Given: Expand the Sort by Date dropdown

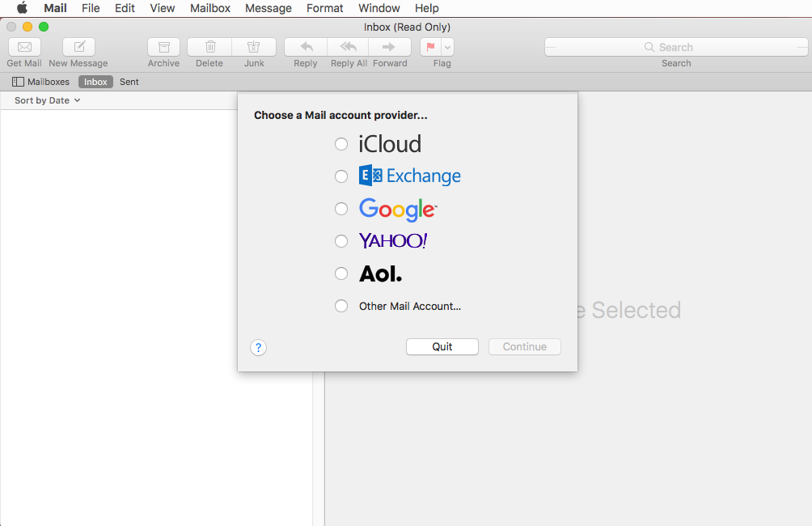Looking at the screenshot, I should [47, 100].
